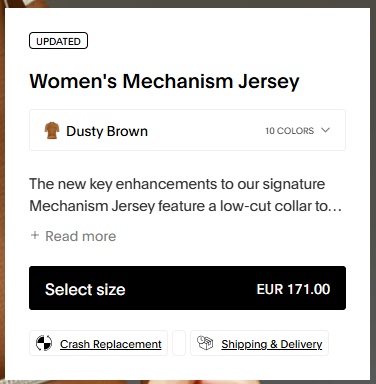The height and width of the screenshot is (384, 376).
Task: Open the Crash Replacement link
Action: coord(111,344)
